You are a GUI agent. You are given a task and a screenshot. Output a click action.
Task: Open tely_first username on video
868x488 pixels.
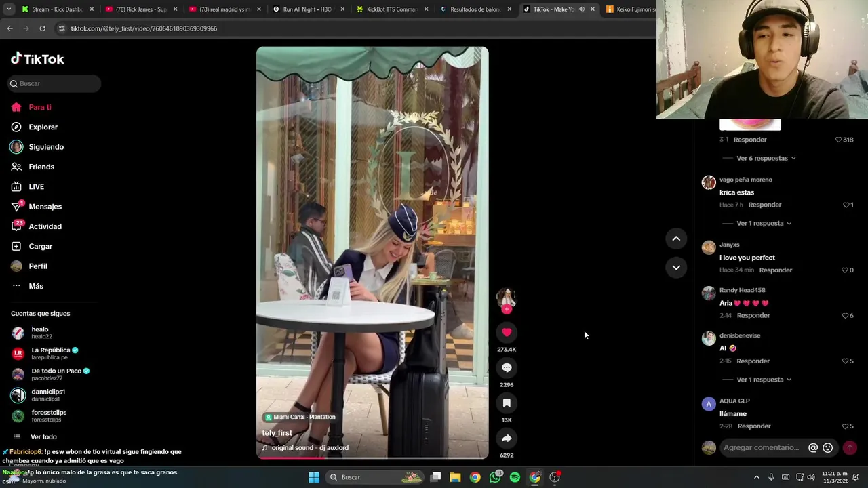tap(277, 433)
